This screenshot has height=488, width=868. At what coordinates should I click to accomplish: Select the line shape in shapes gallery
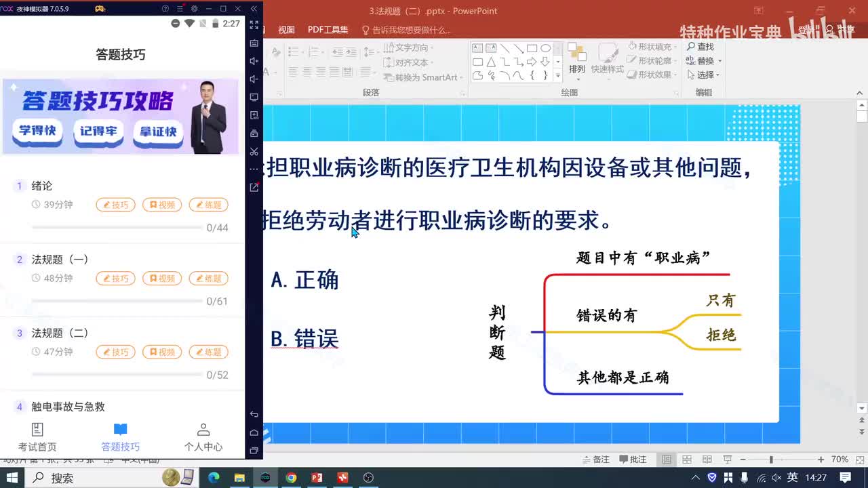(505, 48)
